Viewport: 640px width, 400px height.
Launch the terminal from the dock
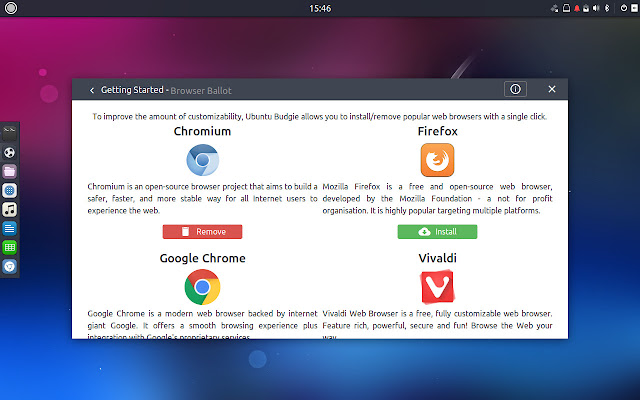[9, 133]
